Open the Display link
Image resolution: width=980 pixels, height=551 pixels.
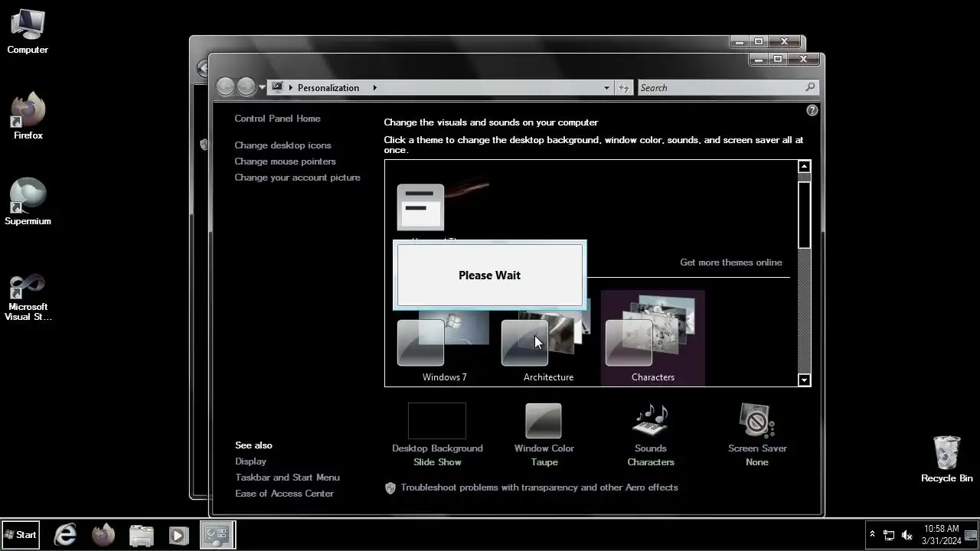pos(250,461)
